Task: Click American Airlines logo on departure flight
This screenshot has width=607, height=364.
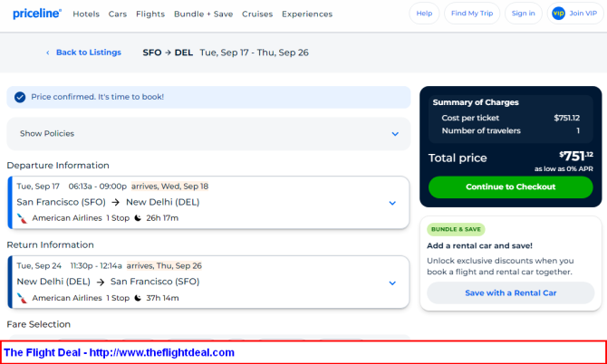Action: [x=22, y=218]
